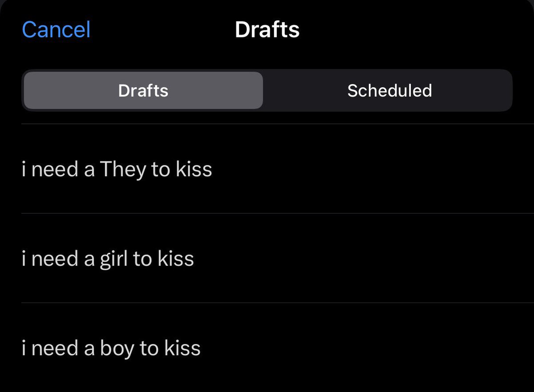
Task: Dismiss drafts view using Cancel link
Action: pyautogui.click(x=56, y=30)
